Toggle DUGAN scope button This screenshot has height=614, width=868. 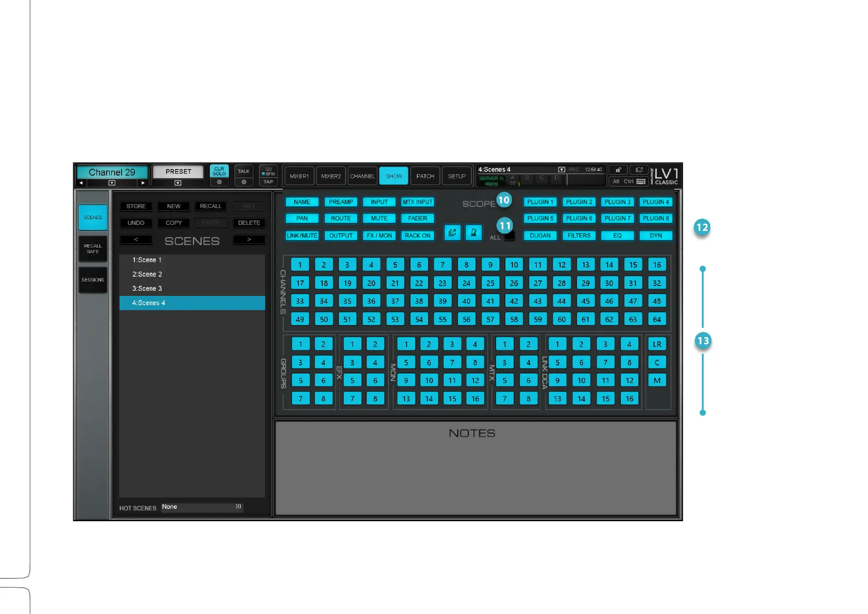tap(540, 236)
